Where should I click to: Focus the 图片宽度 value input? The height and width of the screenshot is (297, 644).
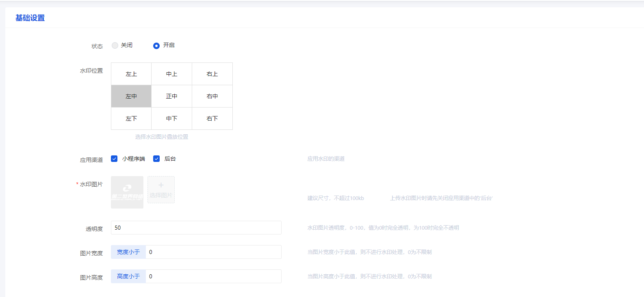click(x=213, y=252)
